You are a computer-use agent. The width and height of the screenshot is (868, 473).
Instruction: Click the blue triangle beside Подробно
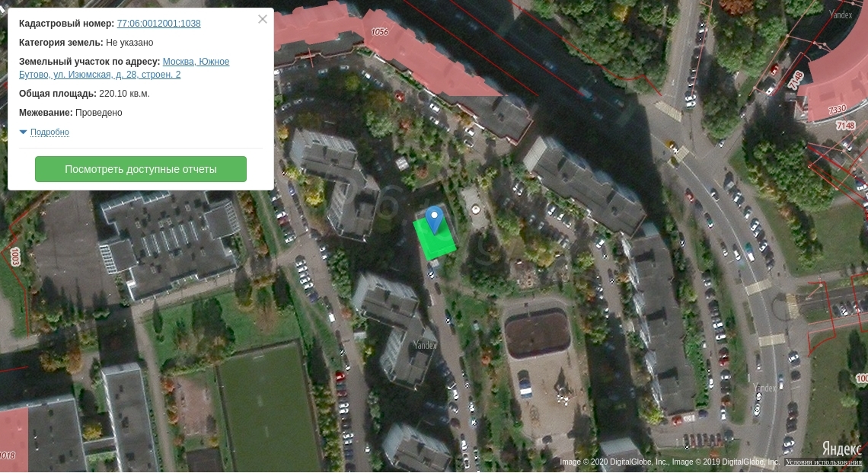point(23,132)
